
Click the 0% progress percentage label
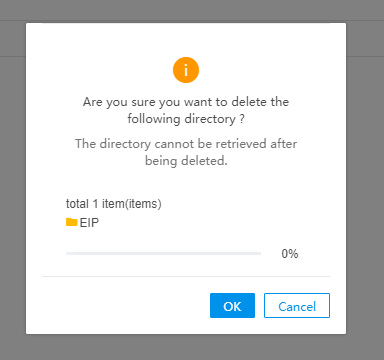(290, 254)
